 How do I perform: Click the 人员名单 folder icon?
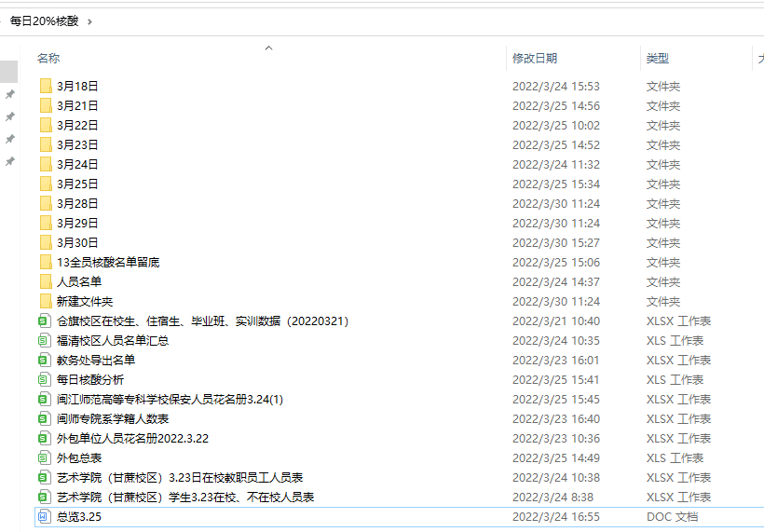[45, 281]
